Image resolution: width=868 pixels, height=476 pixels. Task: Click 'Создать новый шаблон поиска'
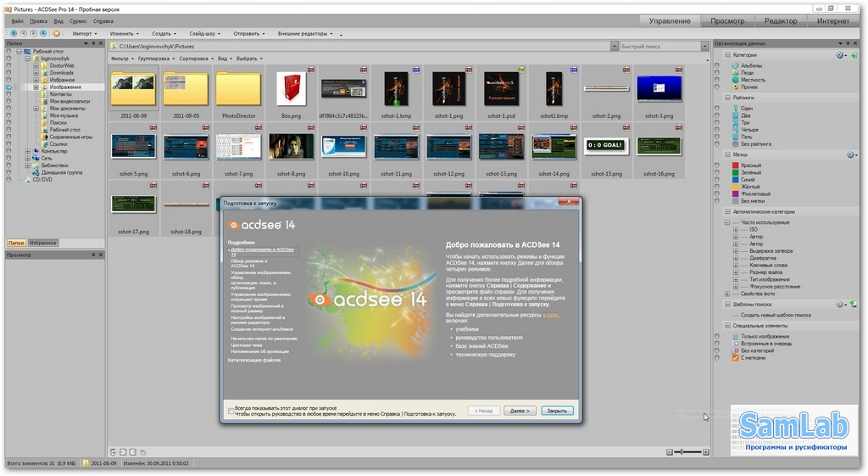pos(776,316)
